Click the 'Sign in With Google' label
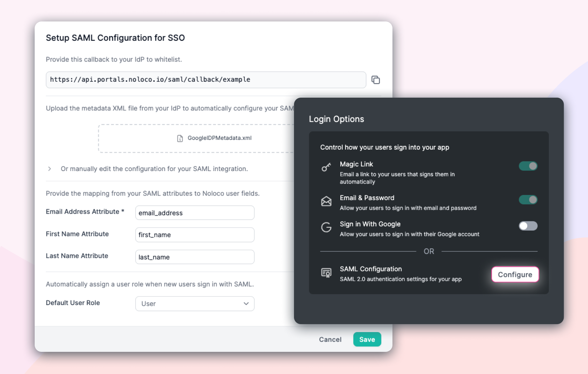 click(x=370, y=224)
